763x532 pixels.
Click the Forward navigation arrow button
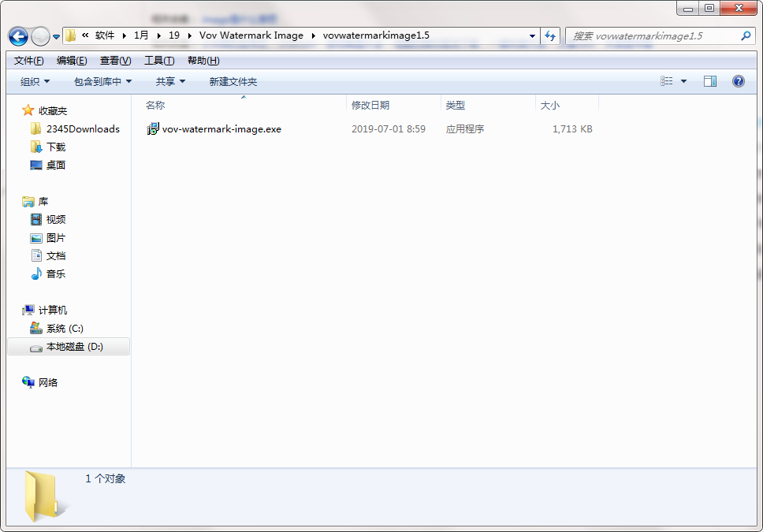(x=40, y=36)
